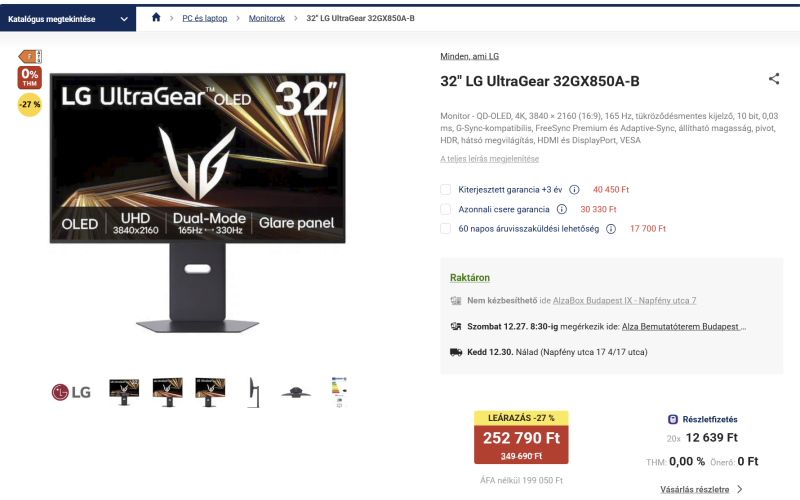This screenshot has width=800, height=500.
Task: Open Vásárlás részletre arrow link
Action: point(701,489)
